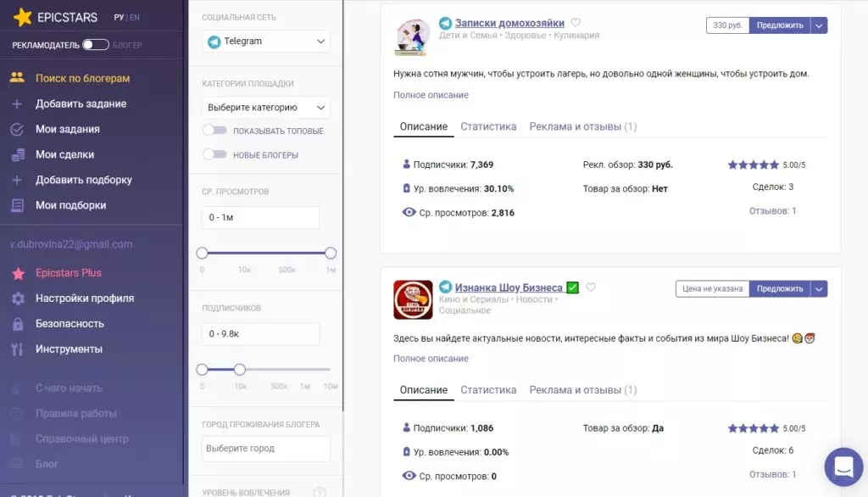Toggle the Рекламодатель / Блогер switch

(x=95, y=45)
